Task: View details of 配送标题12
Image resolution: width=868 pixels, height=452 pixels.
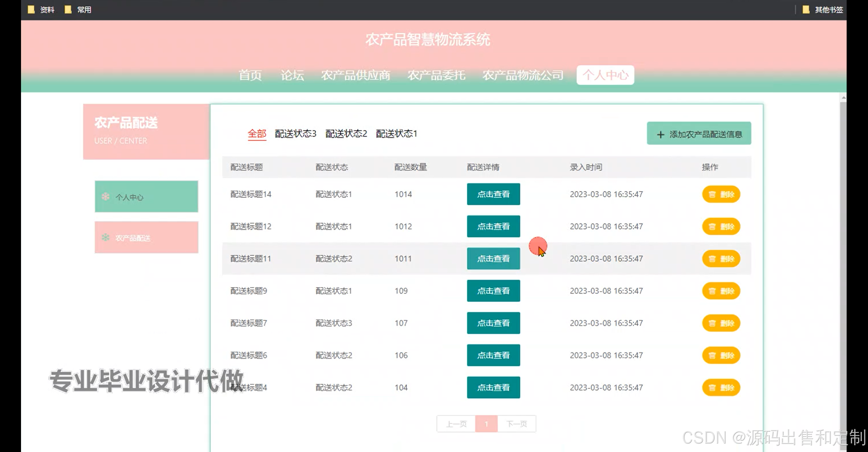Action: tap(493, 226)
